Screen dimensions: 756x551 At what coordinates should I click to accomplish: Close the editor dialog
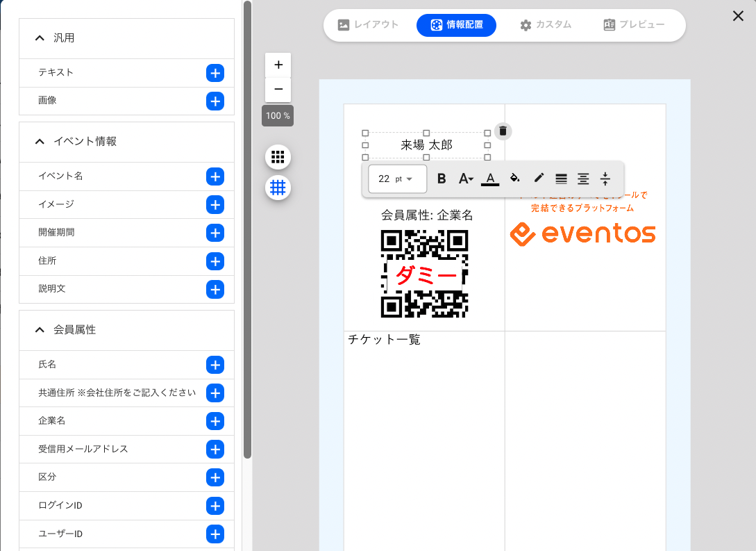point(738,16)
